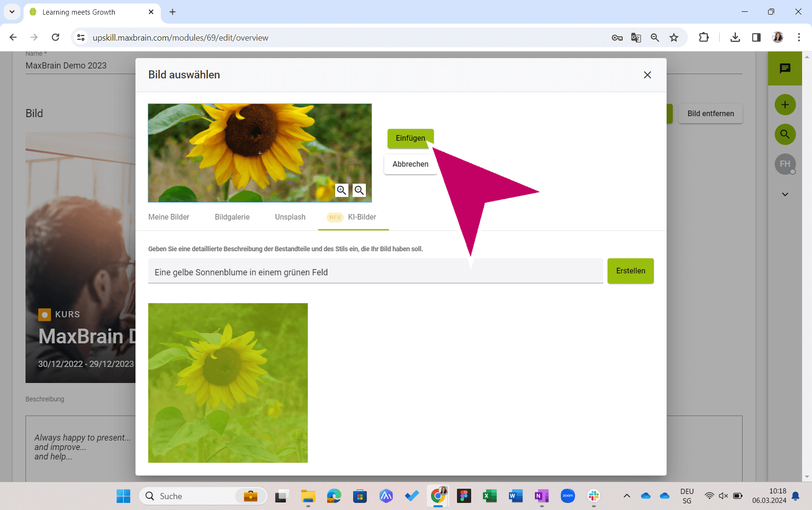
Task: Show hidden system tray icons
Action: pyautogui.click(x=626, y=496)
